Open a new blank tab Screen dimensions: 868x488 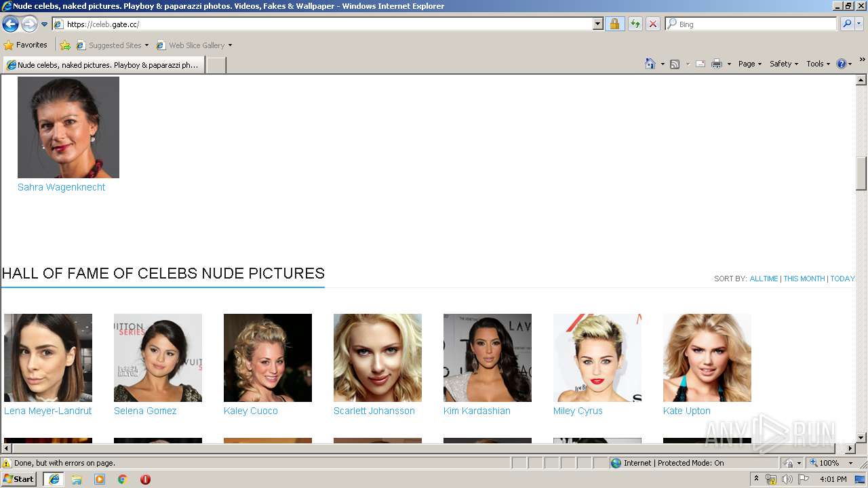tap(216, 65)
